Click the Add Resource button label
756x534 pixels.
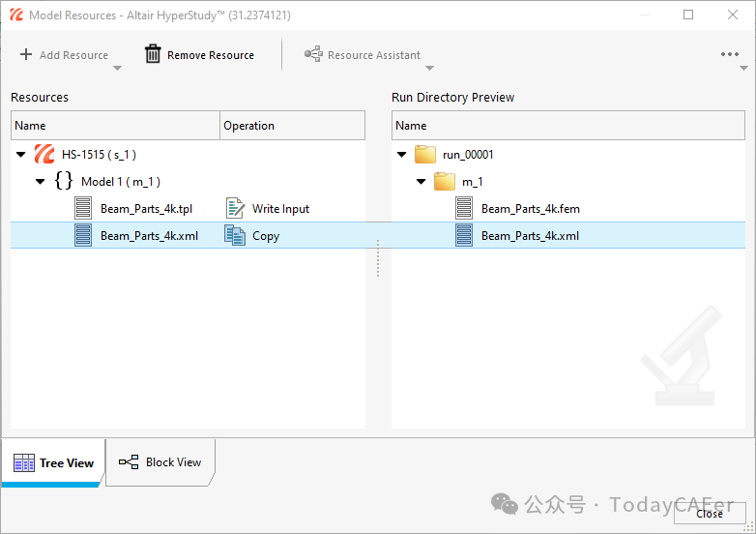pos(73,55)
